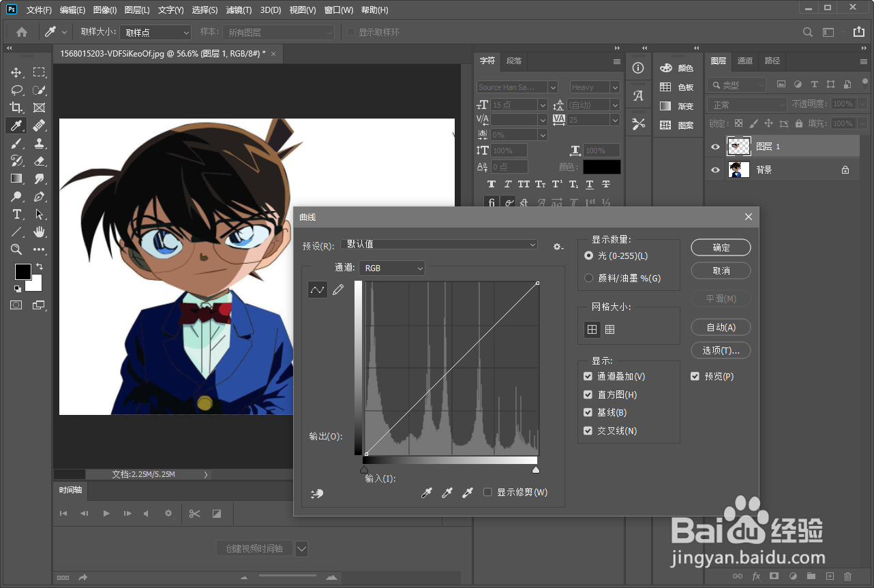Image resolution: width=874 pixels, height=588 pixels.
Task: Click the pencil draw-curve icon in Curves
Action: [x=338, y=290]
